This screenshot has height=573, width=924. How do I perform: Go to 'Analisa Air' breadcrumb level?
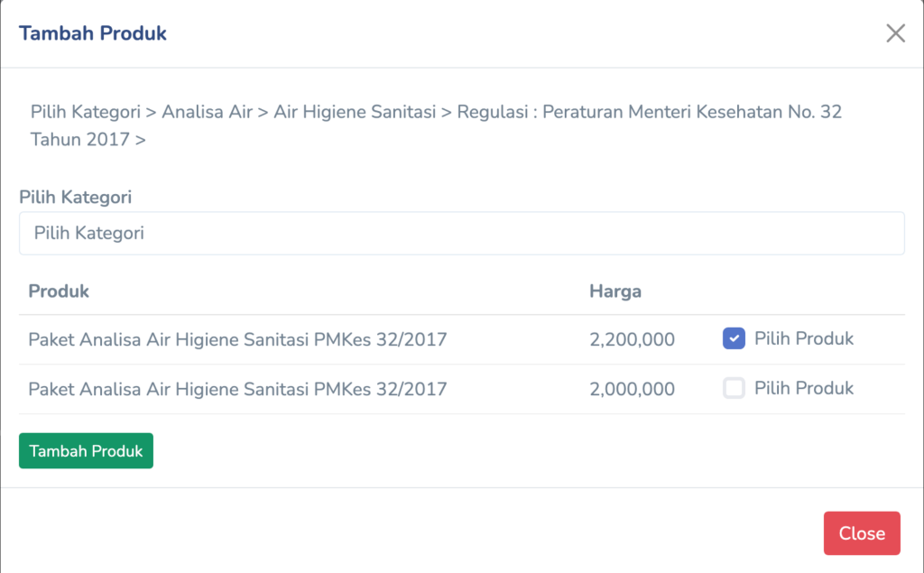[x=208, y=113]
